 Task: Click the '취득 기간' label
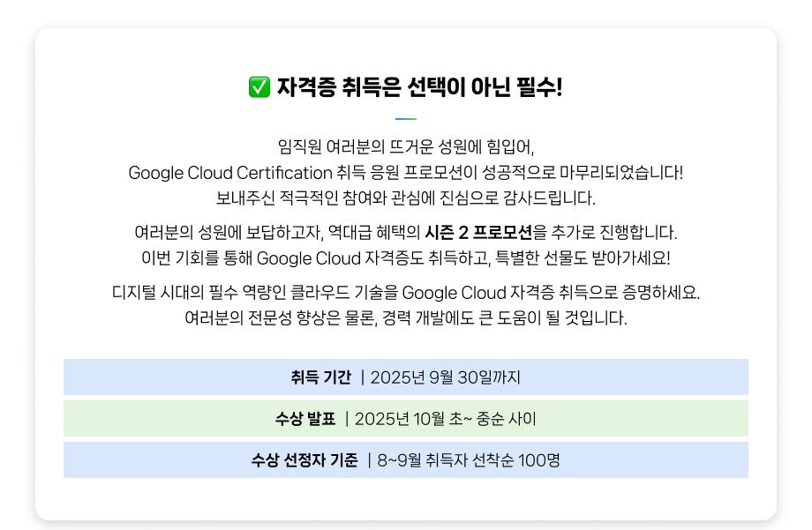tap(321, 377)
